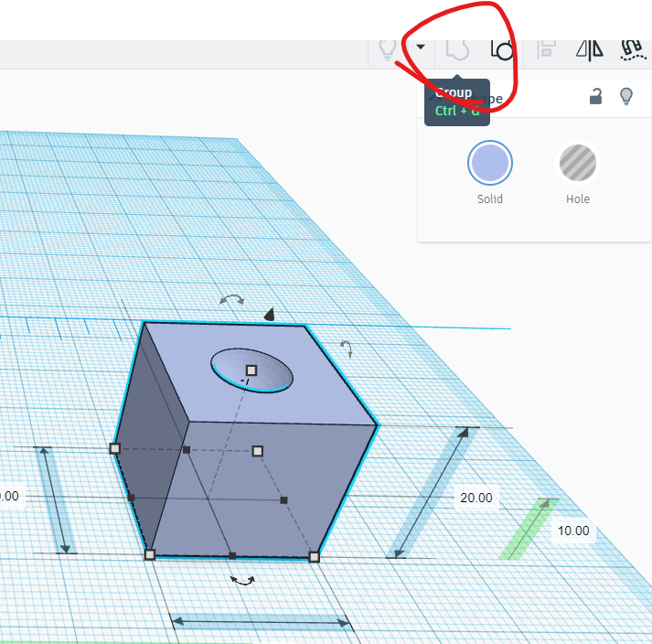Open the Align tool

tap(546, 50)
